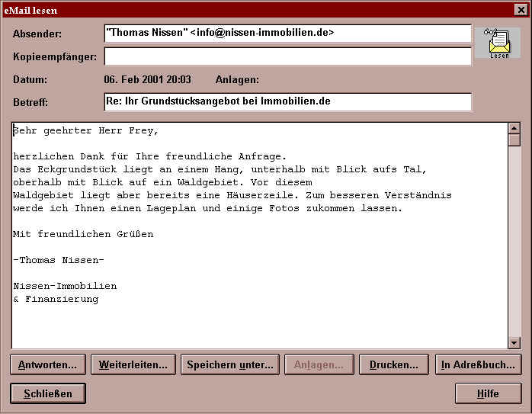Click in the Absender field
Screen dimensions: 532x414
click(x=287, y=34)
